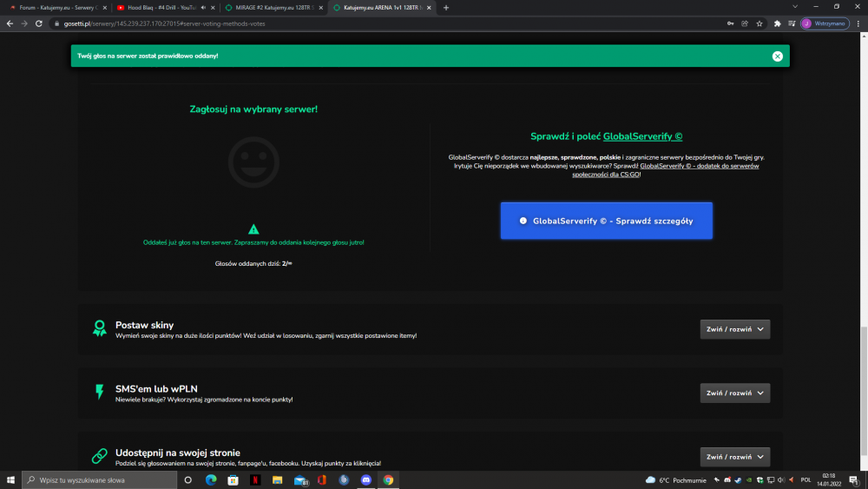Screen dimensions: 868x489
Task: Close the Hood Blaq YouTube tab
Action: [x=213, y=8]
